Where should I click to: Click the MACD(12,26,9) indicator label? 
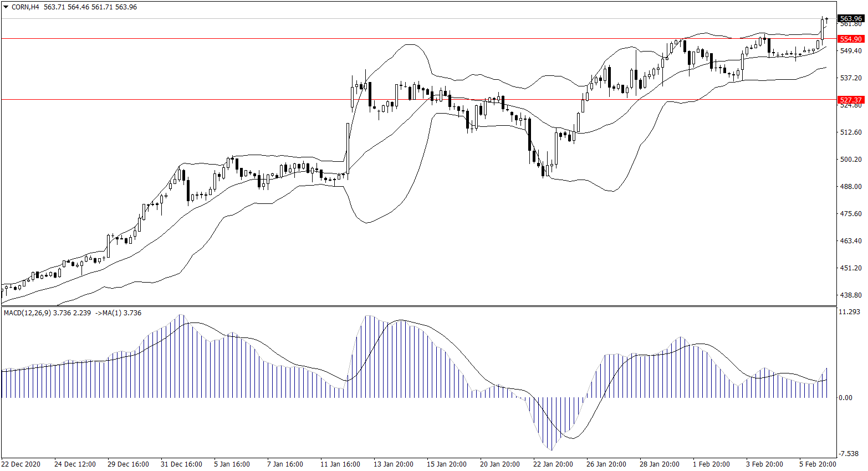tap(27, 313)
